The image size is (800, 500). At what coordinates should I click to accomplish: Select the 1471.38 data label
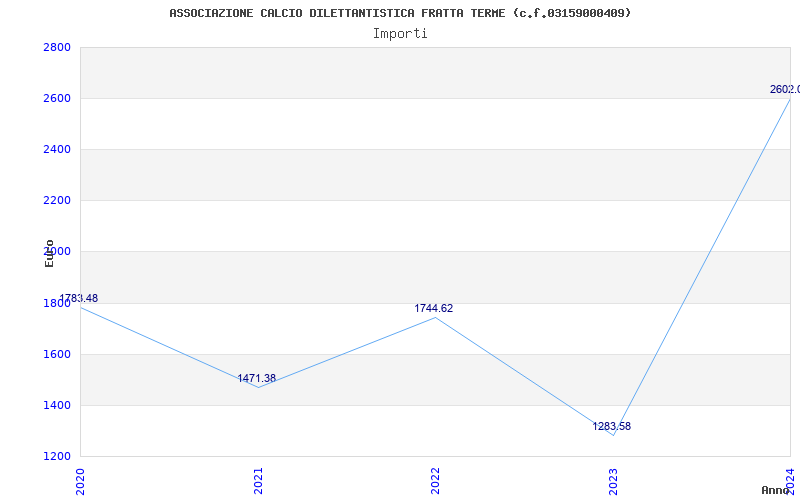257,379
